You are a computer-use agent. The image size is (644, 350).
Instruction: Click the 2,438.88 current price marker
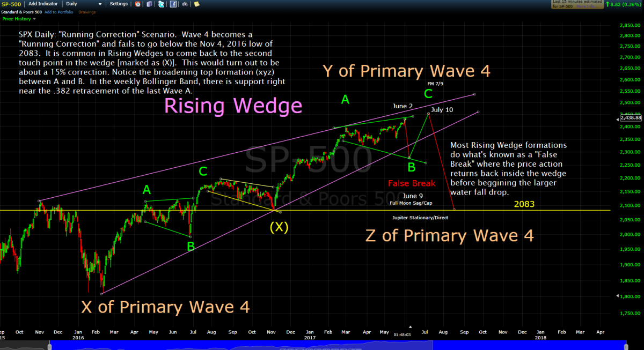[x=631, y=117]
